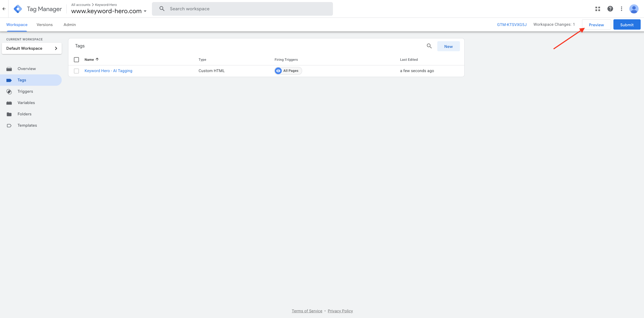The width and height of the screenshot is (644, 318).
Task: Click the Default Workspace name
Action: 24,48
